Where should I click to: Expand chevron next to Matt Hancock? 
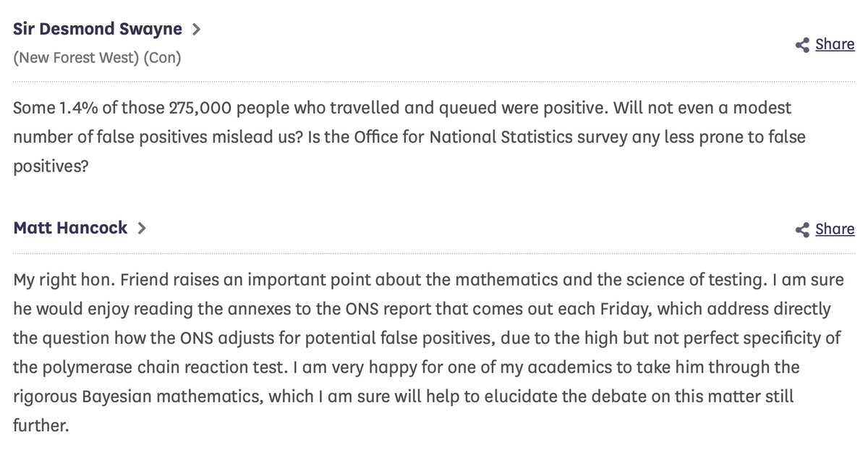tap(141, 228)
